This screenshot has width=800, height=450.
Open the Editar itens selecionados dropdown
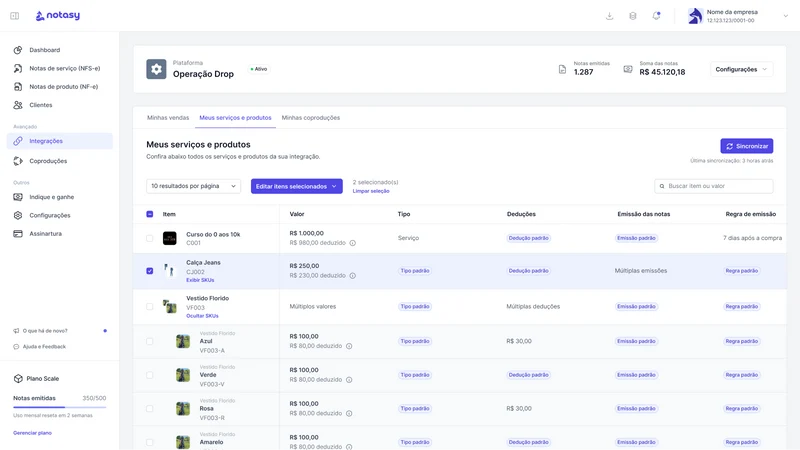[296, 186]
